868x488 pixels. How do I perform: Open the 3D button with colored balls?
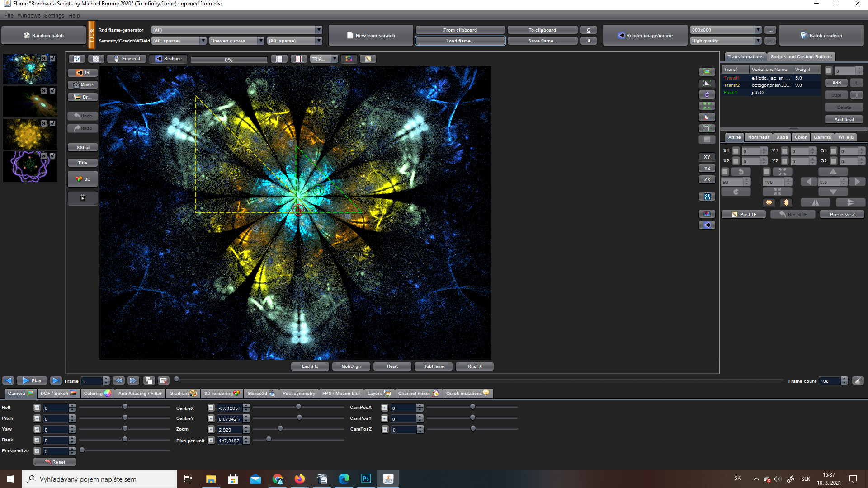[83, 179]
